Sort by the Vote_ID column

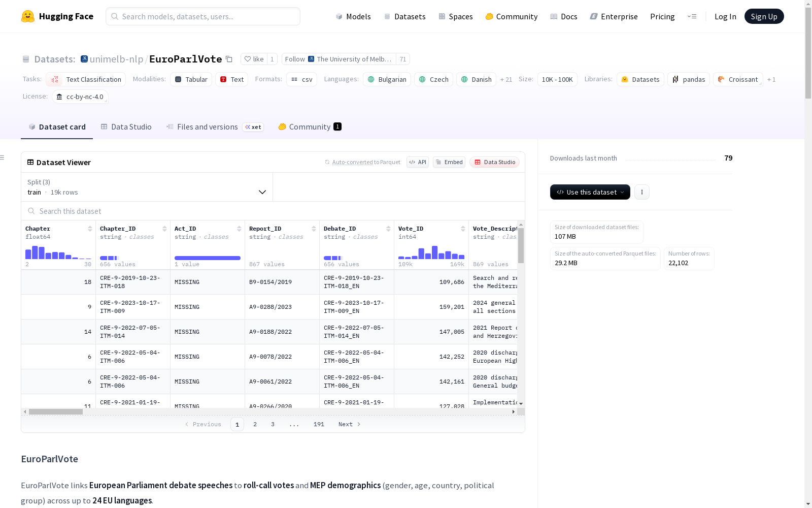point(463,229)
